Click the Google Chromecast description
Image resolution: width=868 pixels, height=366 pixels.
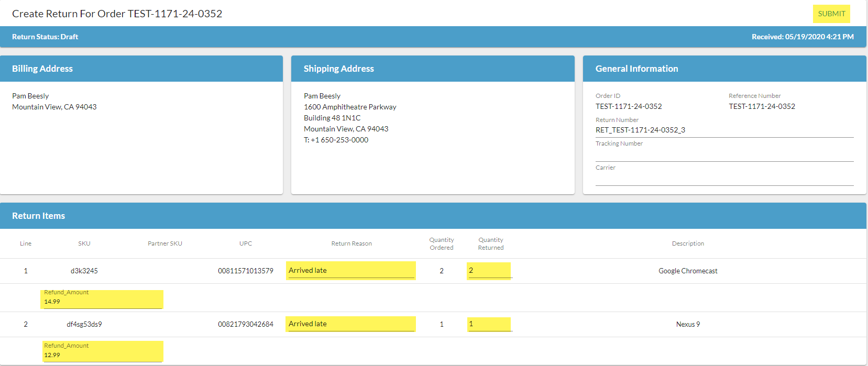(x=688, y=271)
